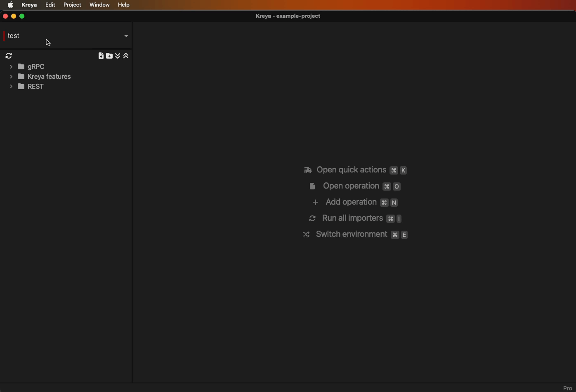Open the Window menu
Viewport: 576px width, 392px height.
pos(99,5)
